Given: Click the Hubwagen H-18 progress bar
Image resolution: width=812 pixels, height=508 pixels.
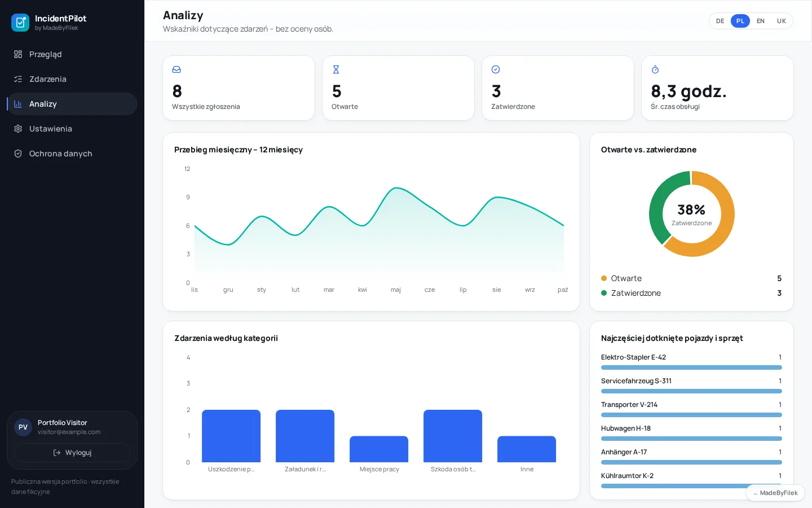Looking at the screenshot, I should coord(691,439).
